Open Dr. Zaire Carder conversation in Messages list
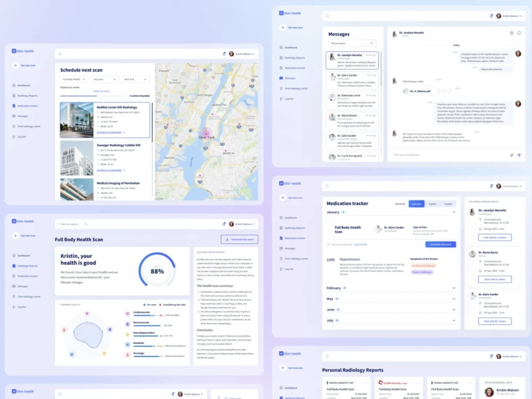This screenshot has height=399, width=532. pos(352,80)
